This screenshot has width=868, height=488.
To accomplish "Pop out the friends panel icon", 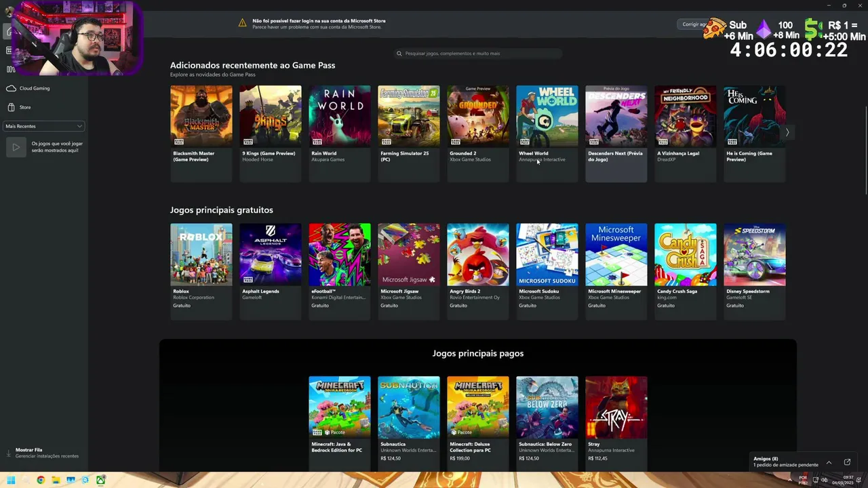I will 847,462.
